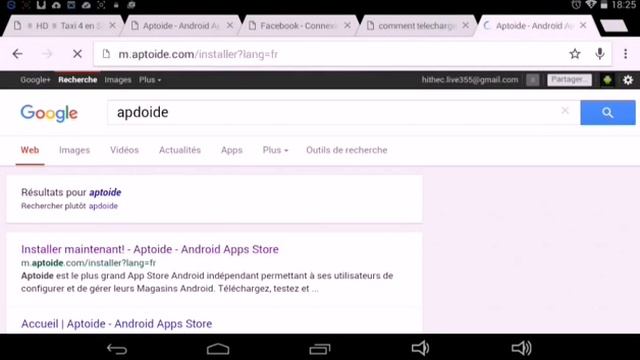Screen dimensions: 640x360
Task: Close the Taxi 4 tab
Action: pos(113,25)
